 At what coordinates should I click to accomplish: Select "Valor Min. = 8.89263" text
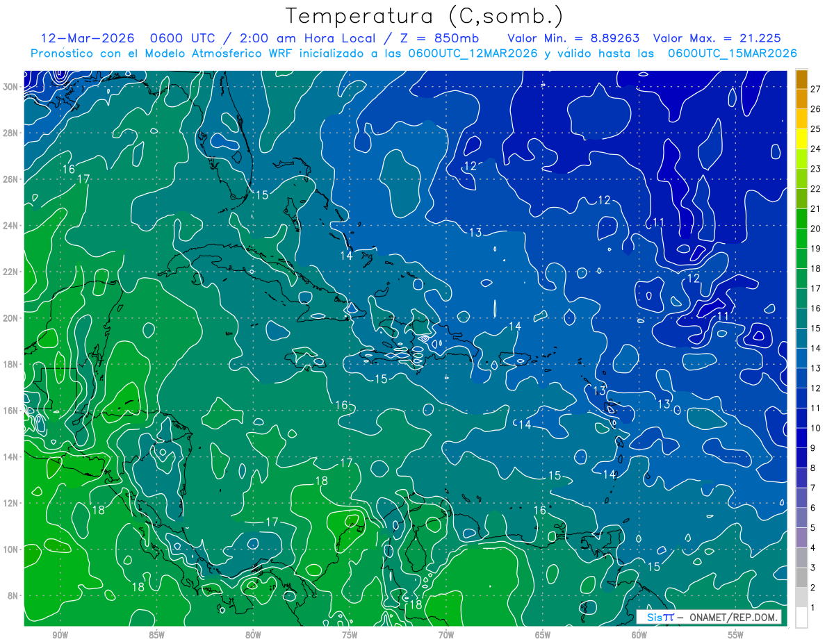573,38
